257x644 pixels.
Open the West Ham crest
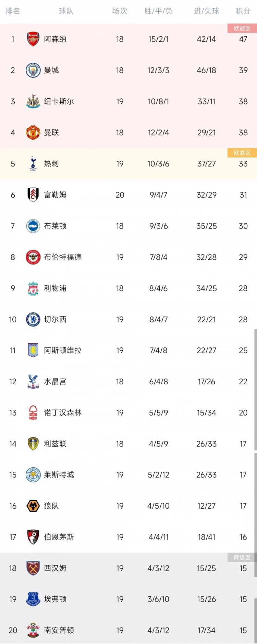[x=33, y=568]
